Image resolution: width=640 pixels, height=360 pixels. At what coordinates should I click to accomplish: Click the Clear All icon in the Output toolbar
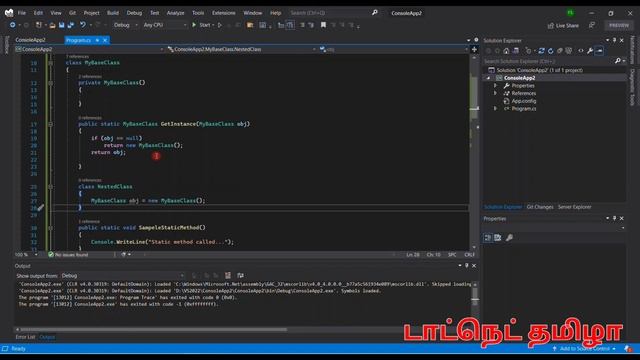(x=228, y=276)
